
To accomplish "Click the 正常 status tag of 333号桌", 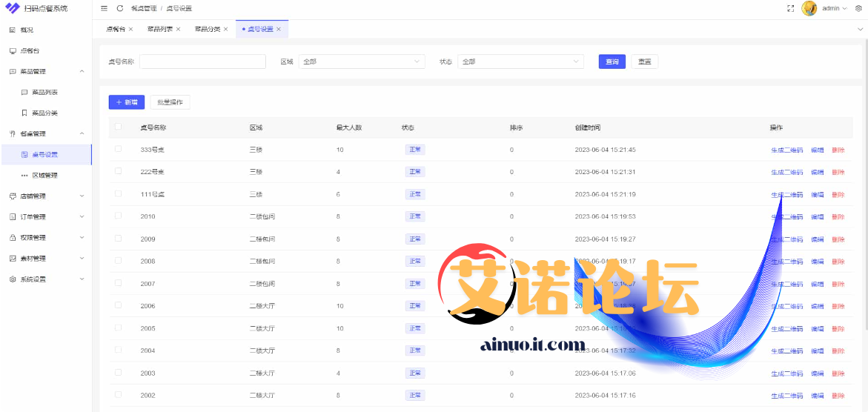I will click(x=415, y=150).
